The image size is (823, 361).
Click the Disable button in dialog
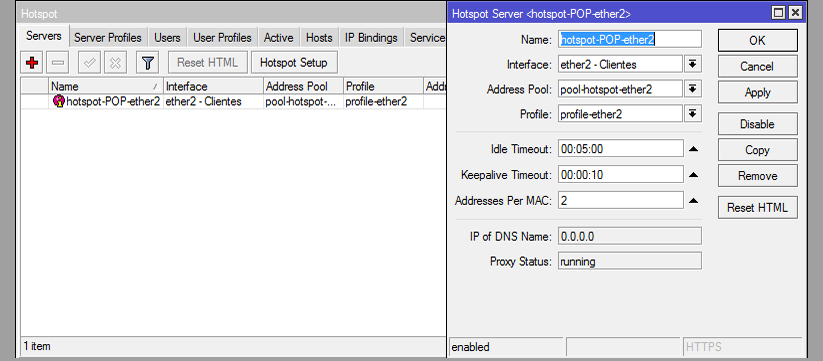[757, 124]
